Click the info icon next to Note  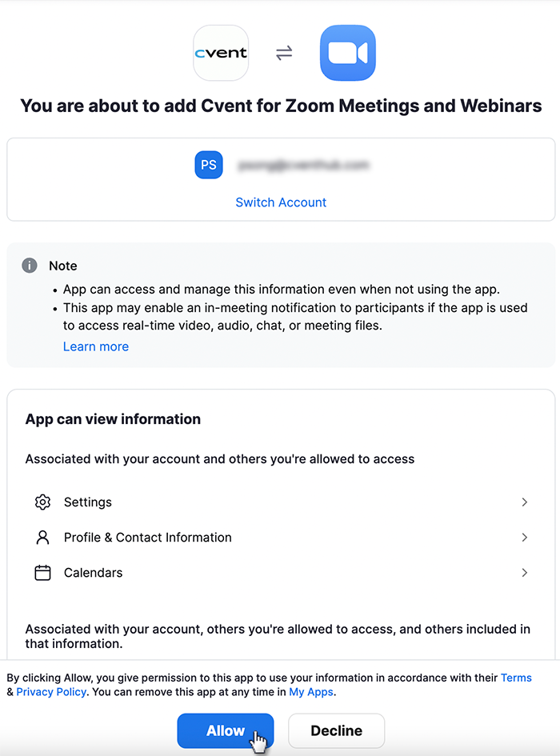30,266
